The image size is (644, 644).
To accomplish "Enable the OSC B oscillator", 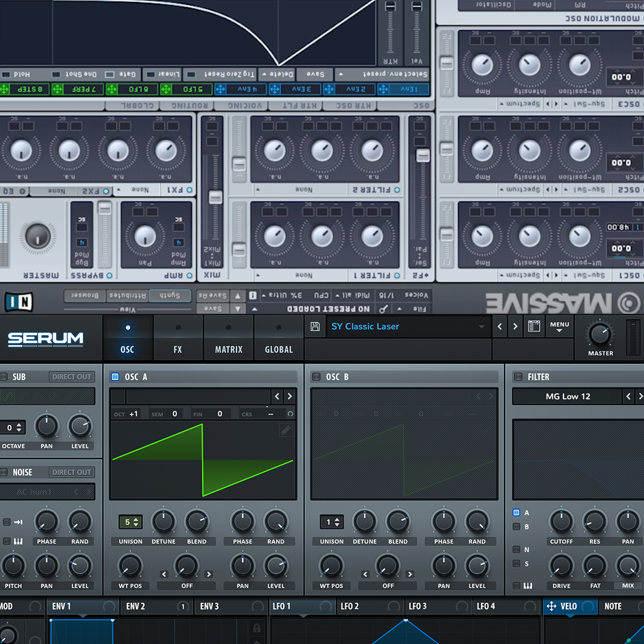I will click(317, 377).
